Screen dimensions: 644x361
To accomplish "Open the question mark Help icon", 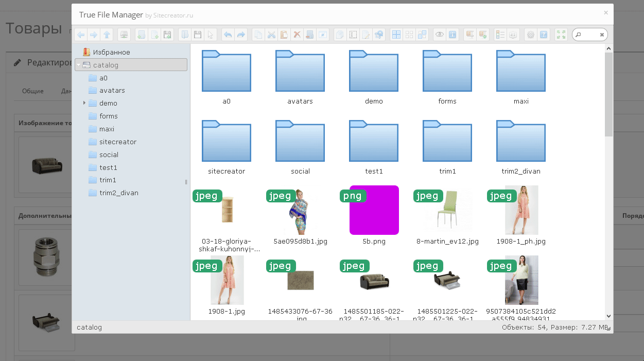I will (x=544, y=35).
